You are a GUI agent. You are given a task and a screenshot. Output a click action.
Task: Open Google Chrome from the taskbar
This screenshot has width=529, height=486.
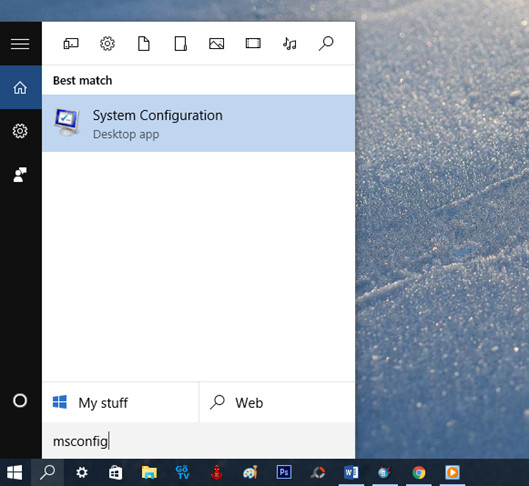click(x=419, y=473)
